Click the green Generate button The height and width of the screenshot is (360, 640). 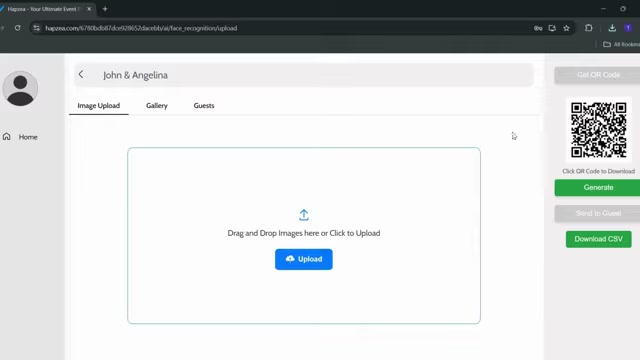coord(598,188)
